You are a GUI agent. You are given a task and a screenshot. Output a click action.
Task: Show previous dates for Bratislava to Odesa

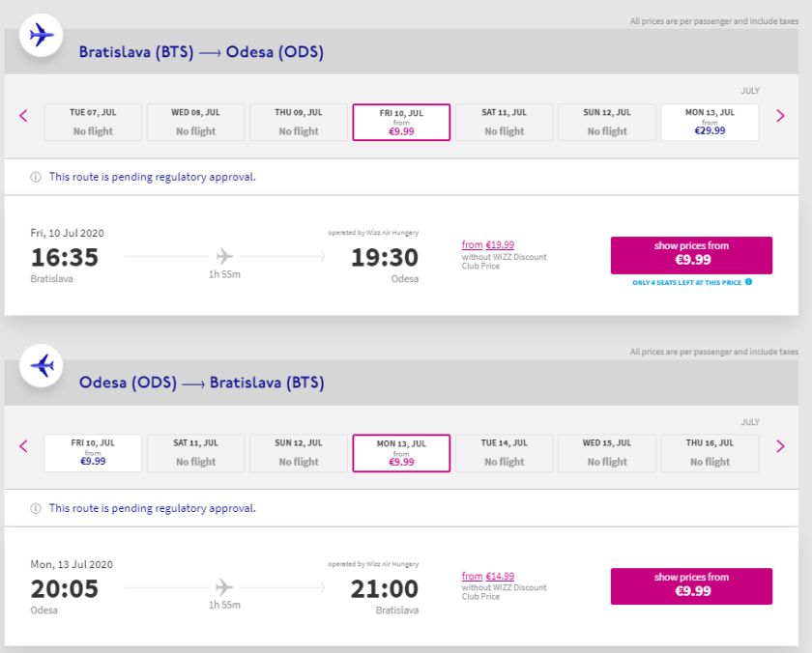(x=24, y=116)
